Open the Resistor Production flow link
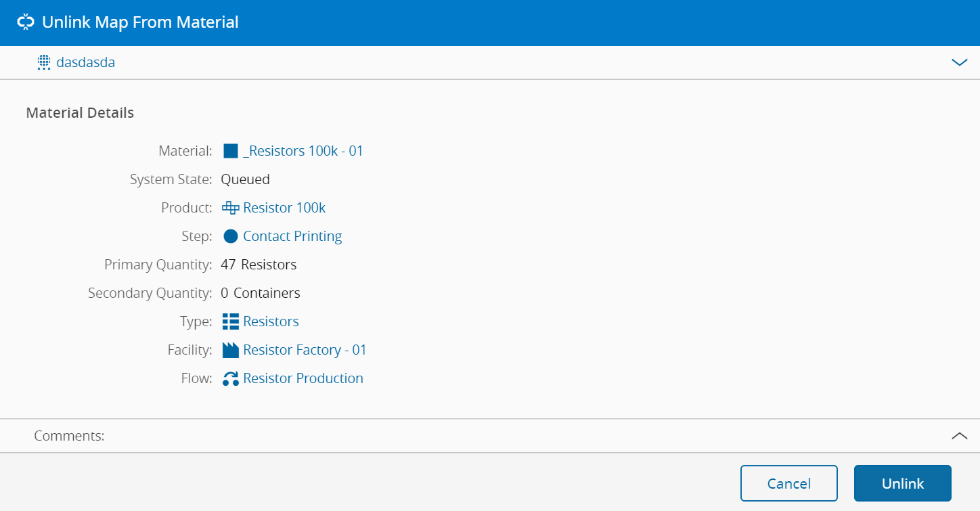 click(x=303, y=378)
